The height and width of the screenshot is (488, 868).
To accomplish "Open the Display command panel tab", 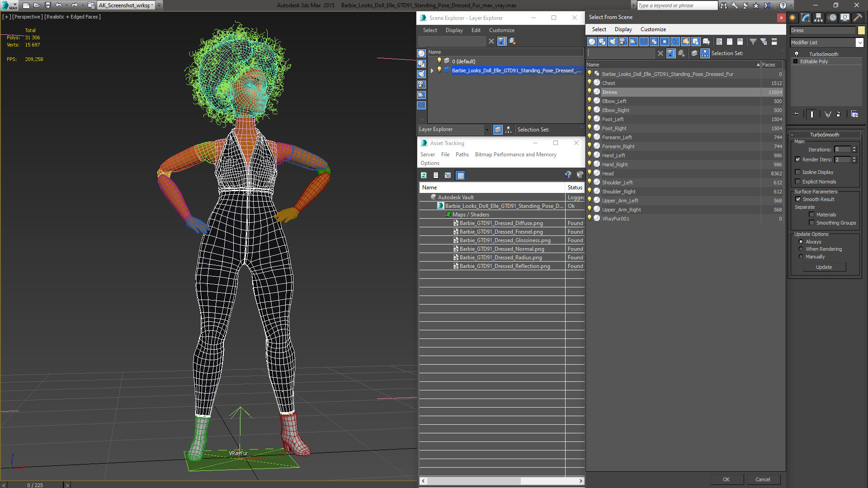I will (x=844, y=18).
